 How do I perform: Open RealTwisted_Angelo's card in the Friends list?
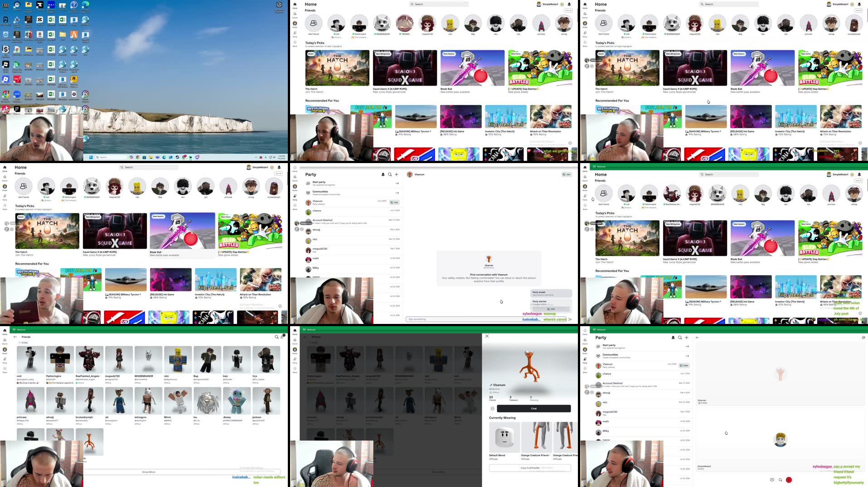coord(89,365)
